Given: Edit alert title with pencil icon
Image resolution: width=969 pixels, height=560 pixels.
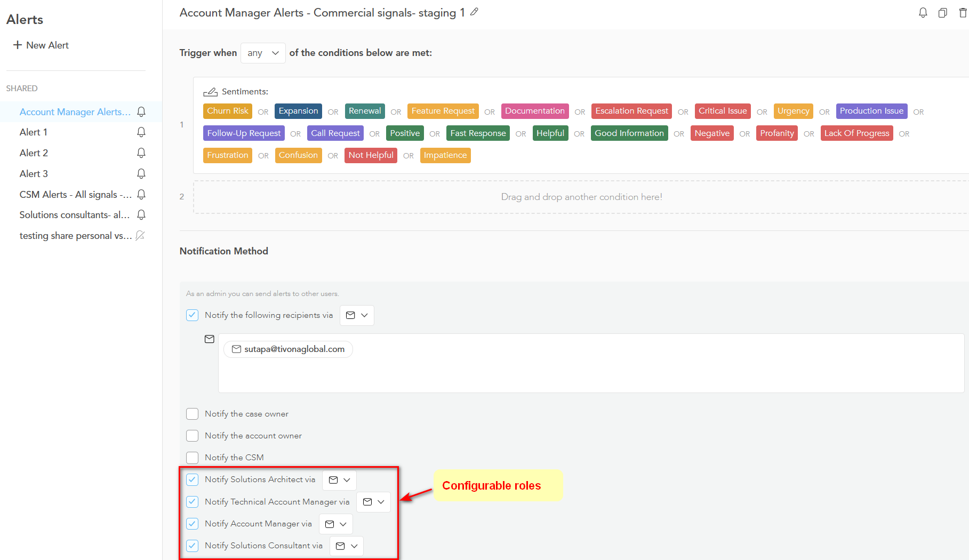Looking at the screenshot, I should [474, 12].
